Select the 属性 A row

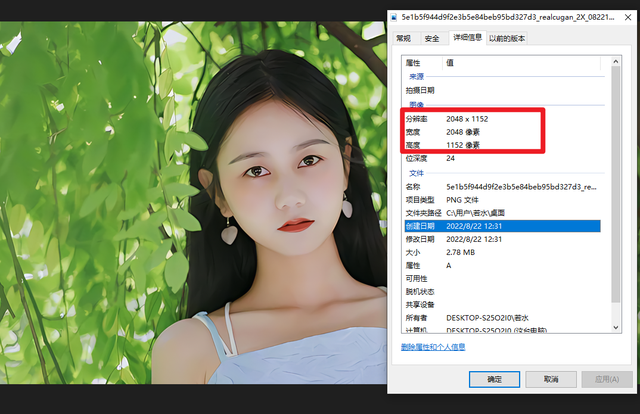(x=502, y=265)
